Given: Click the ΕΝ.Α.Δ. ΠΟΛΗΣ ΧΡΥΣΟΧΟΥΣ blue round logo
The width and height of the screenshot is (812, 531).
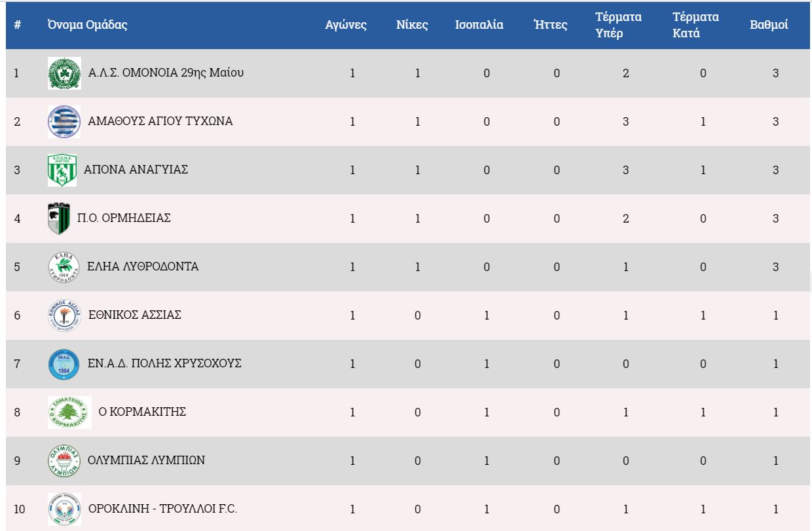Looking at the screenshot, I should (x=64, y=364).
